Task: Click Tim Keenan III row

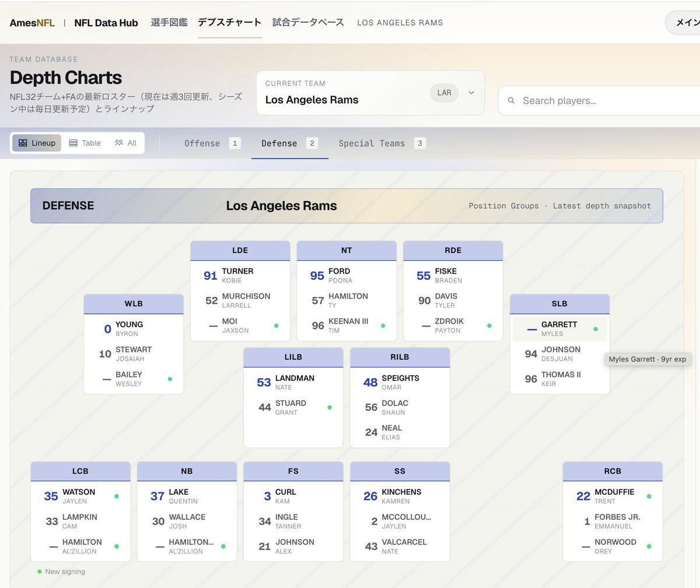Action: [346, 325]
